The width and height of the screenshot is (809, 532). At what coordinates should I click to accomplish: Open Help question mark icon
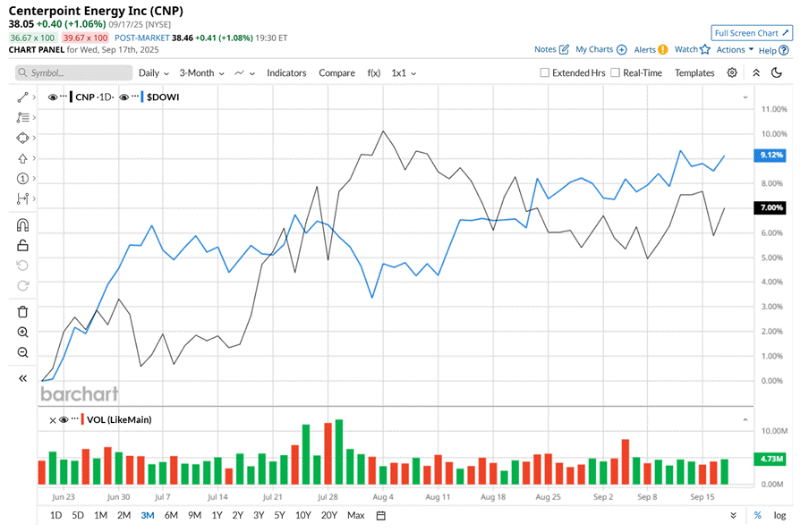click(x=784, y=50)
